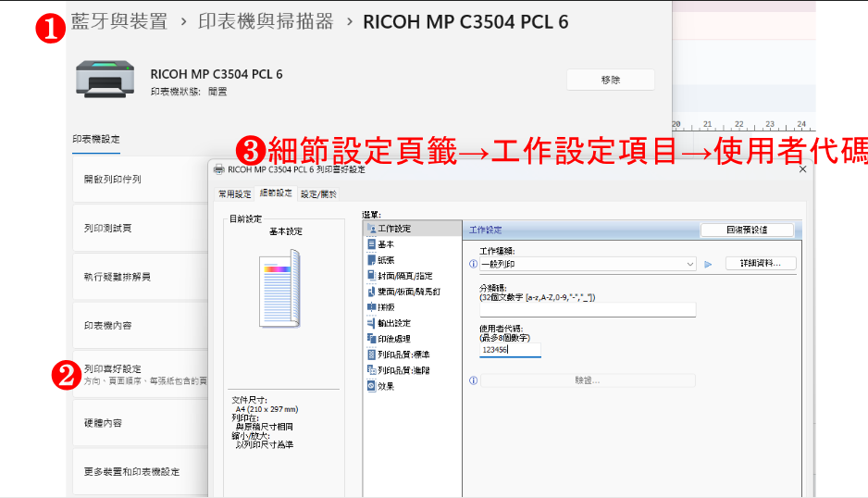This screenshot has width=868, height=498.
Task: Click the 'A4 (210 x 297 mm)' text
Action: (267, 409)
